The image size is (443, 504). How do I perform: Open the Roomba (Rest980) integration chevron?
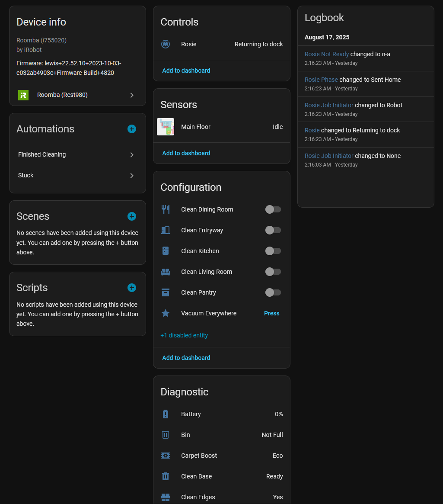point(132,95)
